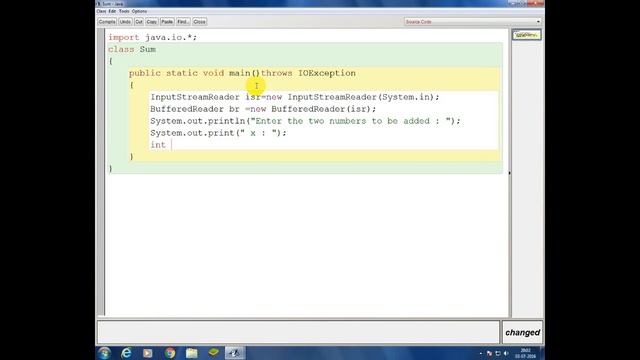The height and width of the screenshot is (360, 640).
Task: Click the System.out.print(" x : ") line
Action: [x=218, y=133]
